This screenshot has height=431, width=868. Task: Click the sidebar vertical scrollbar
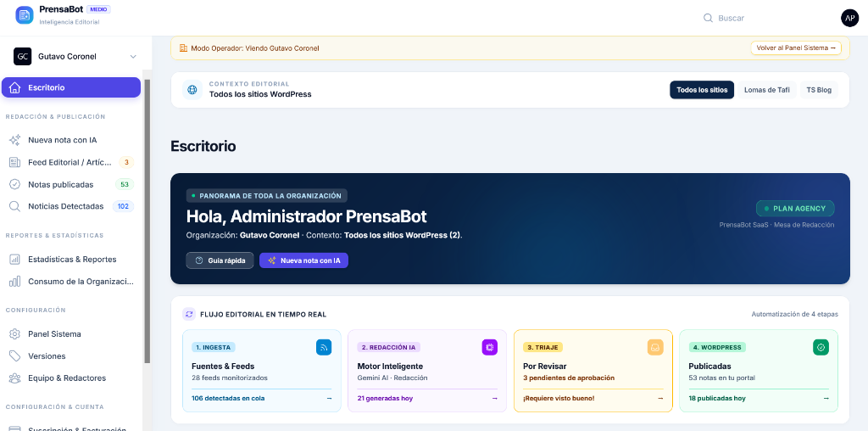pyautogui.click(x=147, y=221)
